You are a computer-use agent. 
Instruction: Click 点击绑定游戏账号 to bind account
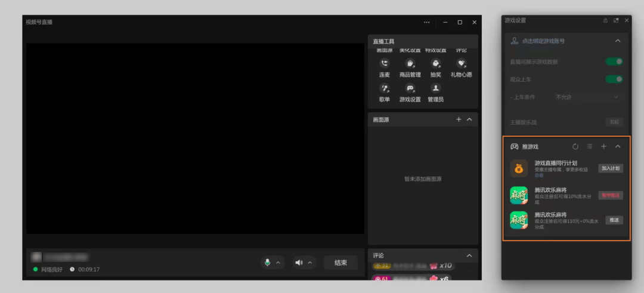543,41
